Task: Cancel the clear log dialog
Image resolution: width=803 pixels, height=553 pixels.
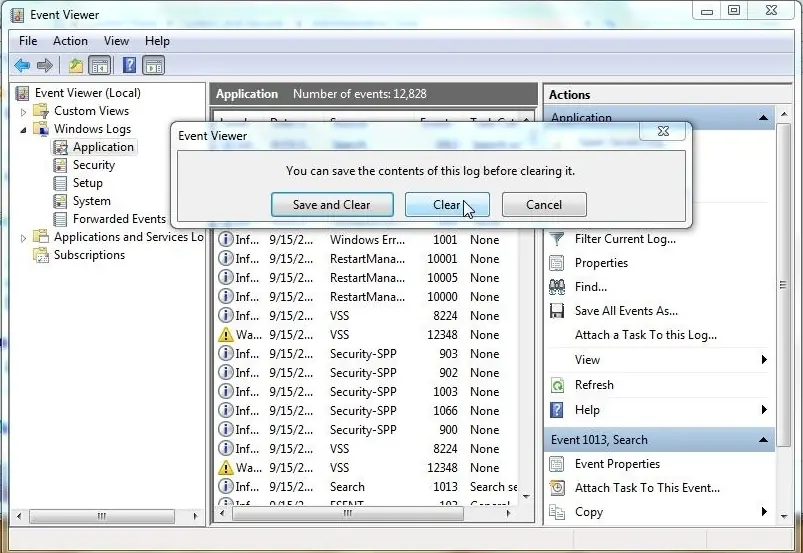Action: [544, 205]
